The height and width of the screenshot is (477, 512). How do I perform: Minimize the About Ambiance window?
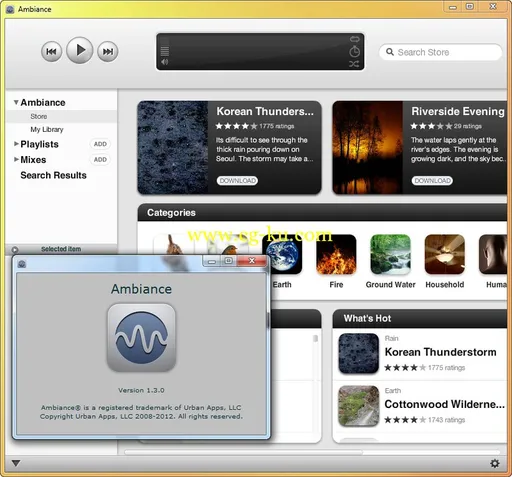tap(212, 261)
